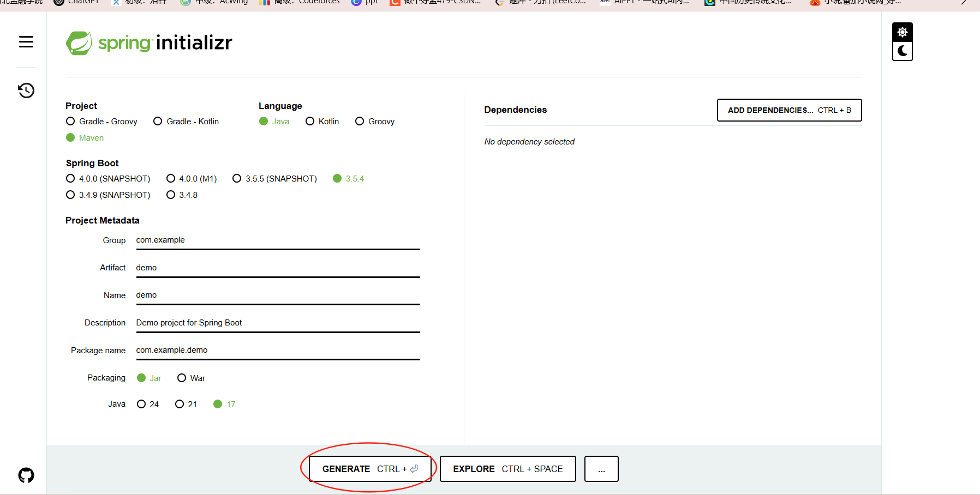Click ADD DEPENDENCIES button

[789, 110]
